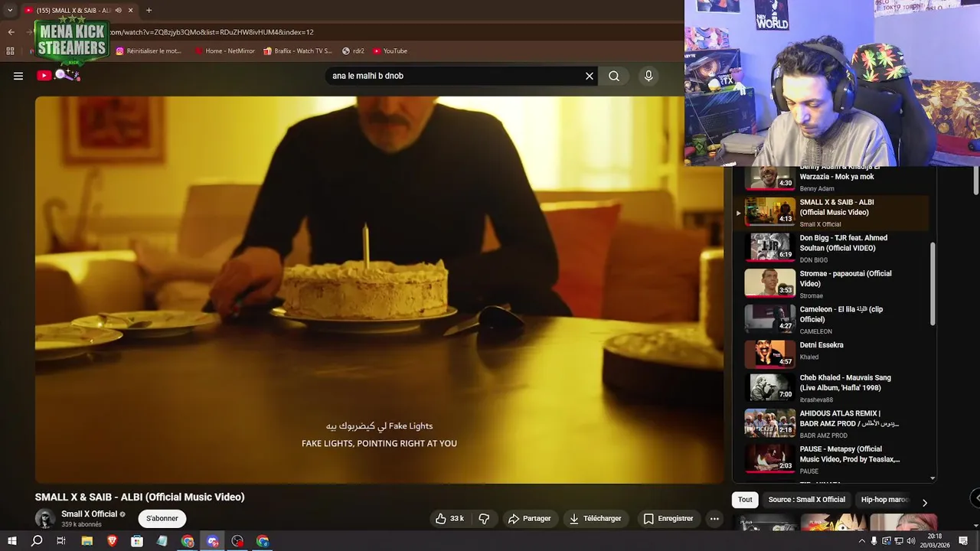
Task: Open Windows Start menu
Action: coord(11,541)
